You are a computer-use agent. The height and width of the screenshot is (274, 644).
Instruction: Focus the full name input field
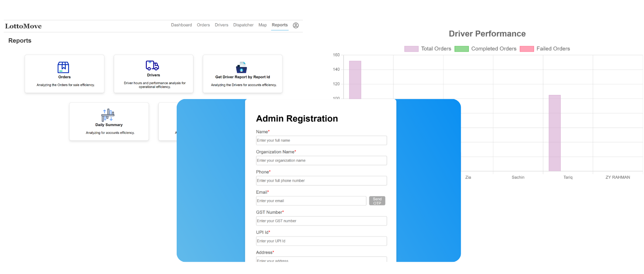click(322, 140)
